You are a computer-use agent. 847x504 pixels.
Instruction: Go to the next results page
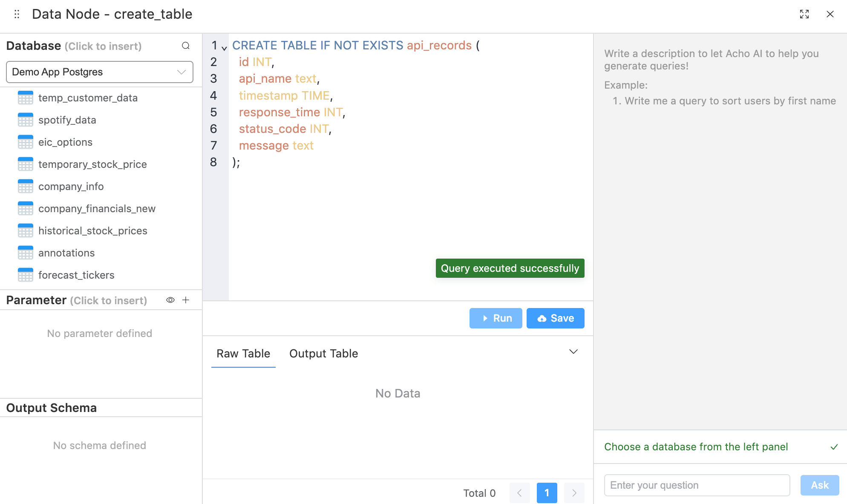point(574,493)
